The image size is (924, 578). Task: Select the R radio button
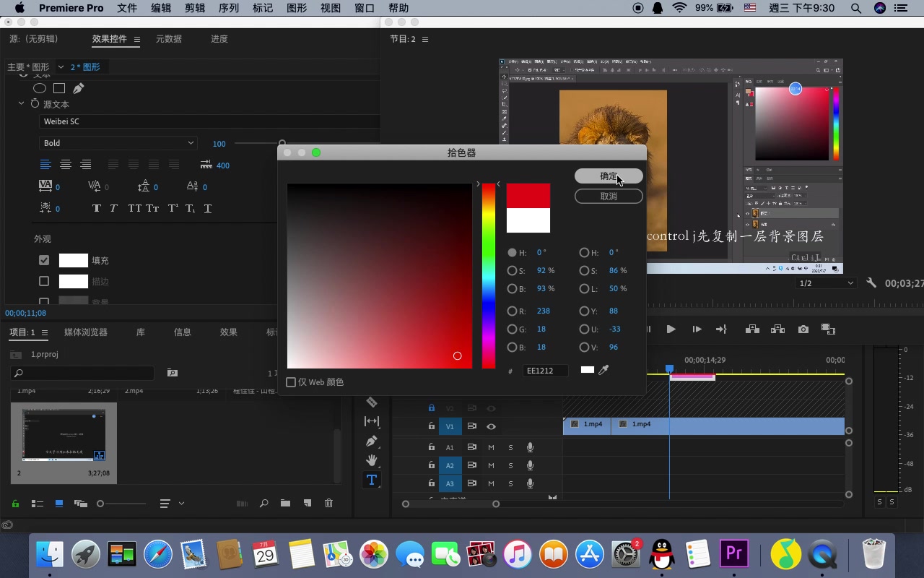pos(512,311)
